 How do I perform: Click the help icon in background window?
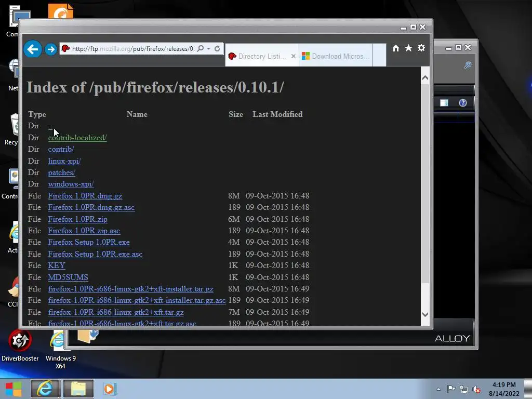[463, 103]
